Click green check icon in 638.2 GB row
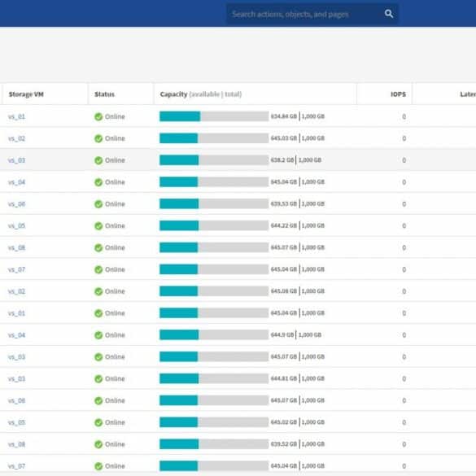This screenshot has height=476, width=476. pos(98,160)
